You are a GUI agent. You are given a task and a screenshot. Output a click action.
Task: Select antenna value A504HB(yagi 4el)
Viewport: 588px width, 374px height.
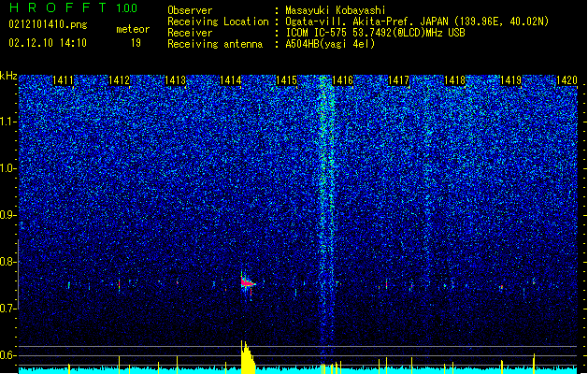(330, 44)
